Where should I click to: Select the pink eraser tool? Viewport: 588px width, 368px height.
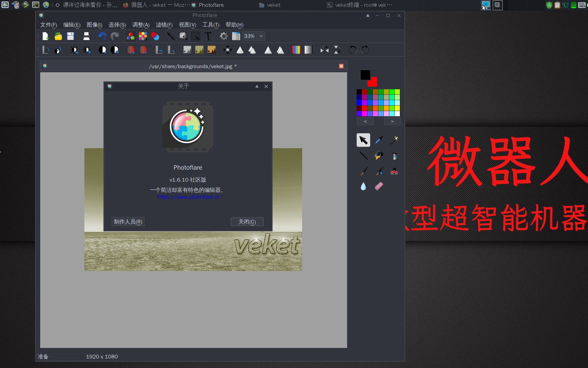coord(379,186)
